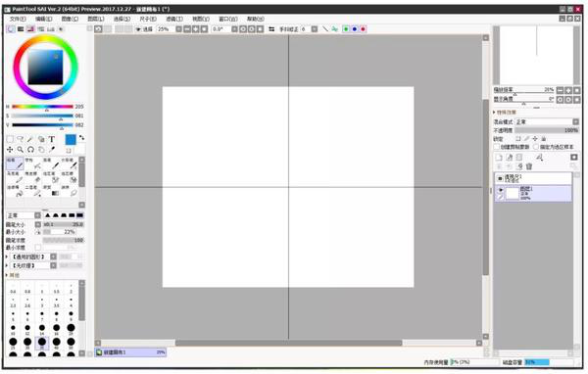This screenshot has height=374, width=588.
Task: Open the 滤镜(T) menu
Action: pyautogui.click(x=174, y=19)
